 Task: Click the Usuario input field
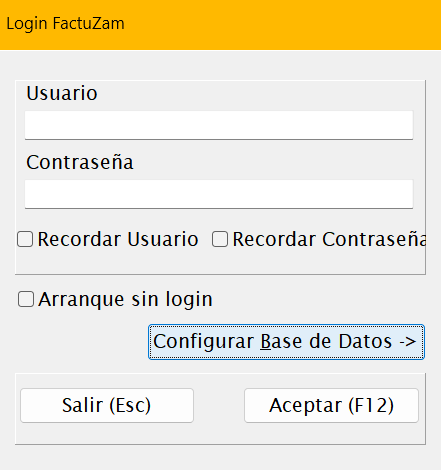pyautogui.click(x=219, y=125)
